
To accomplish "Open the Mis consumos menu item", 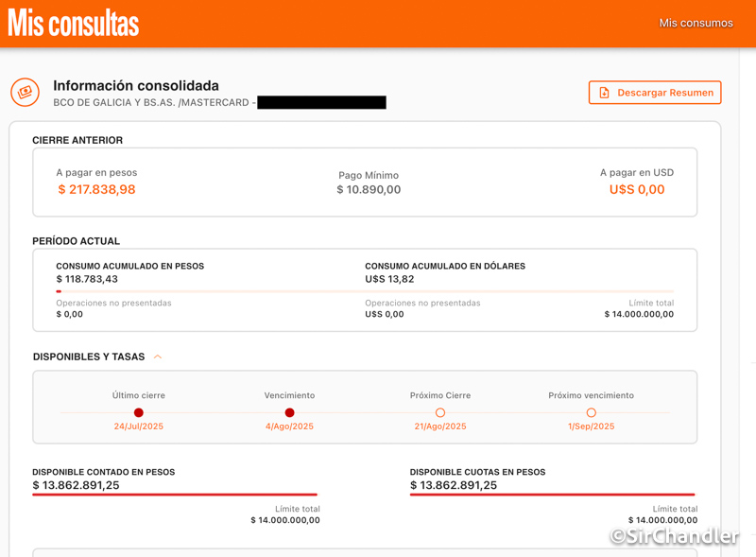I will point(696,23).
